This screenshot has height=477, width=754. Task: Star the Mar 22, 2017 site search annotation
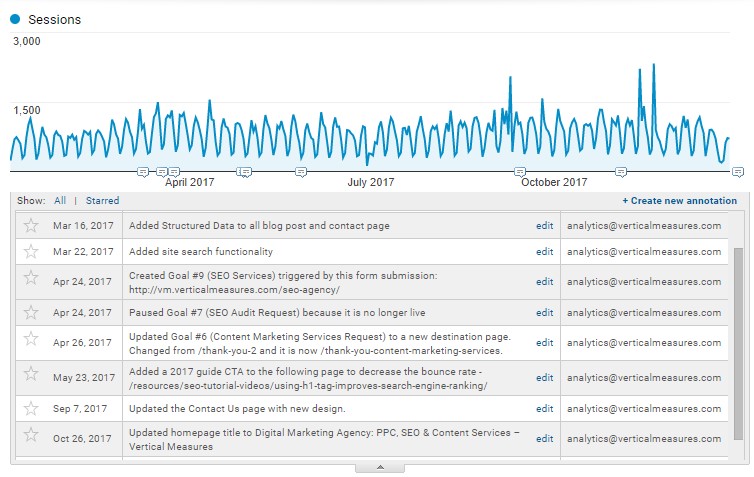point(31,251)
